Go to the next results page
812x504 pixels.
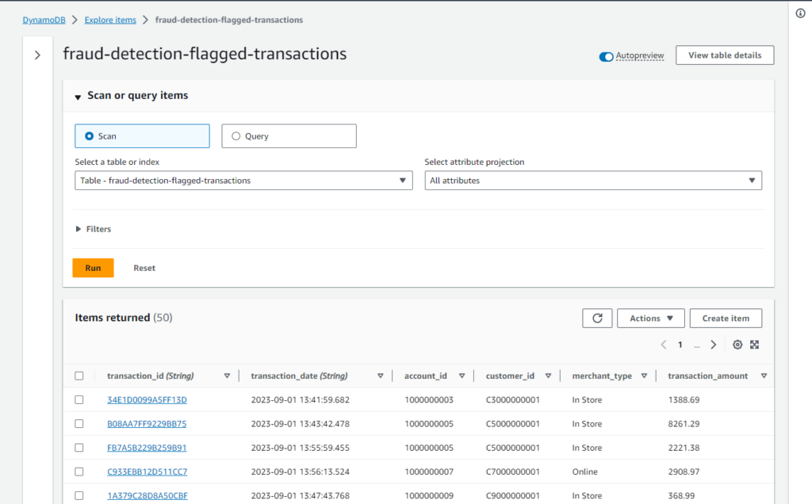pos(713,345)
